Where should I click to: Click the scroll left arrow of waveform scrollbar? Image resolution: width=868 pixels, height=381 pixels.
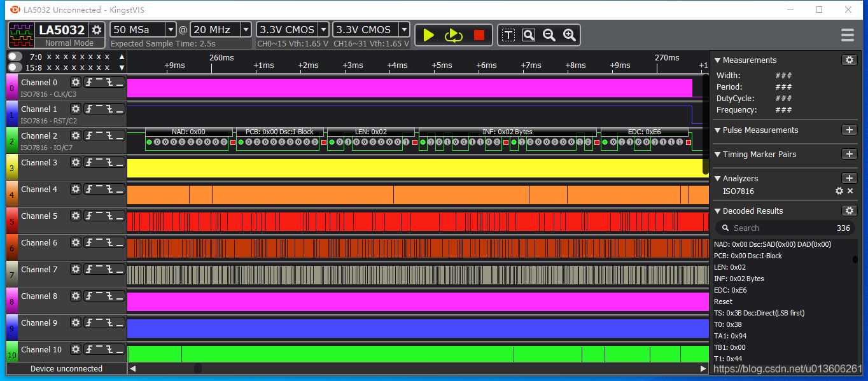[x=132, y=368]
